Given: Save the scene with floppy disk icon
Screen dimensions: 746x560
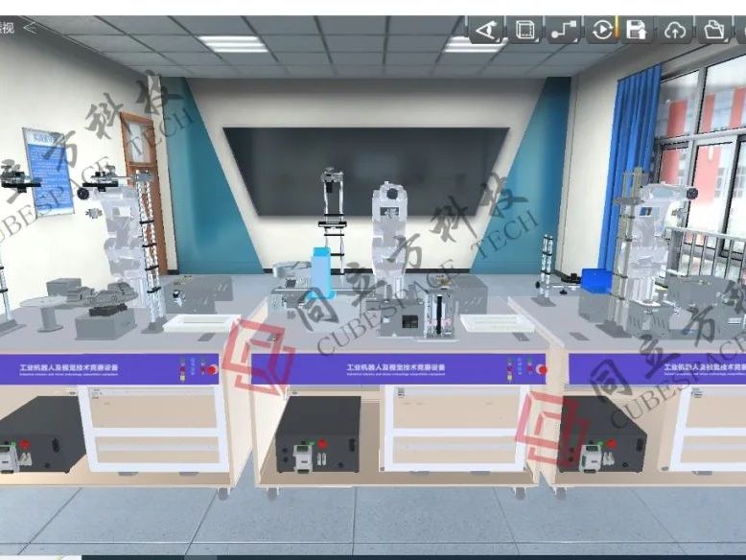Looking at the screenshot, I should [636, 31].
